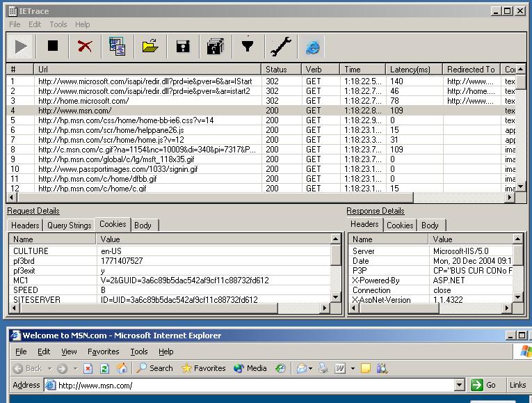Open the Back history dropdown arrow

tap(50, 369)
